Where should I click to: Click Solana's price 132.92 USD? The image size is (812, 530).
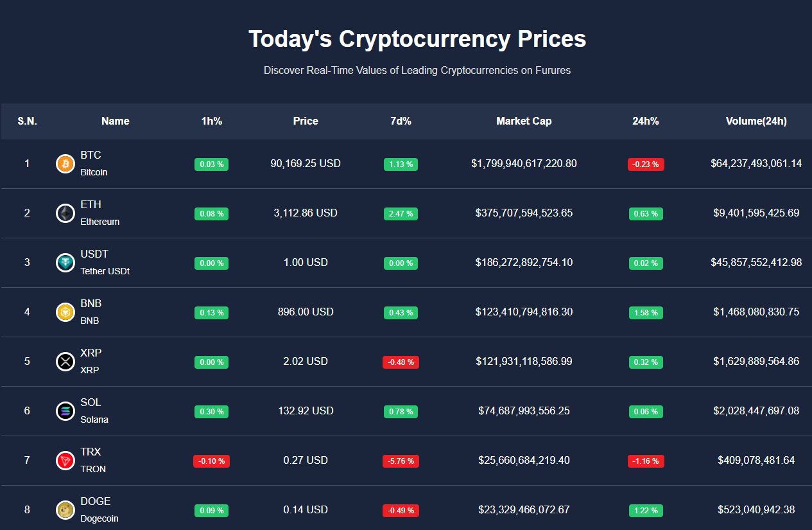tap(306, 411)
